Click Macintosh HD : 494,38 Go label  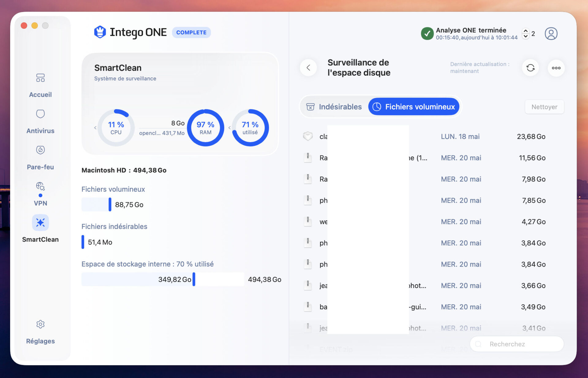[x=124, y=170]
